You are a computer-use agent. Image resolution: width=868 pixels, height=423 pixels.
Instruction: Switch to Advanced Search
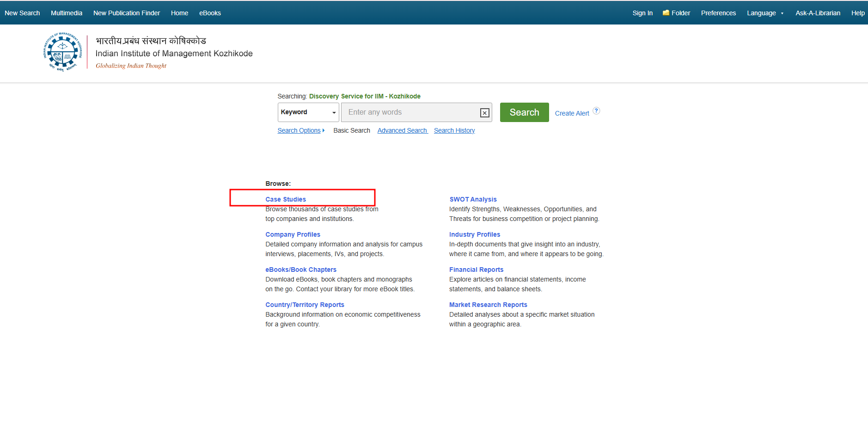pos(402,131)
